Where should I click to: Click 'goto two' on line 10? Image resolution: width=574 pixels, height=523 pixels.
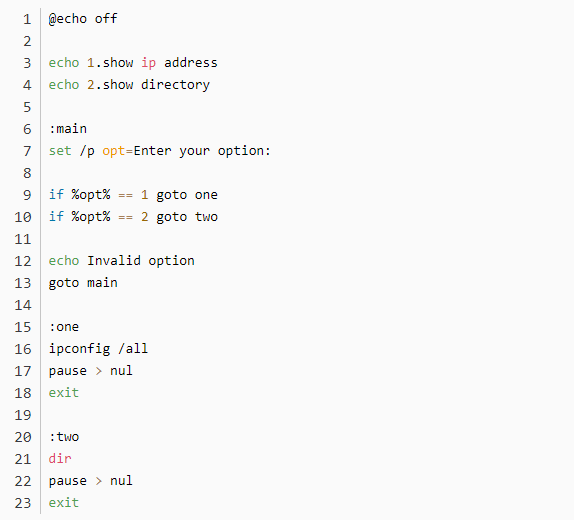[x=187, y=217]
